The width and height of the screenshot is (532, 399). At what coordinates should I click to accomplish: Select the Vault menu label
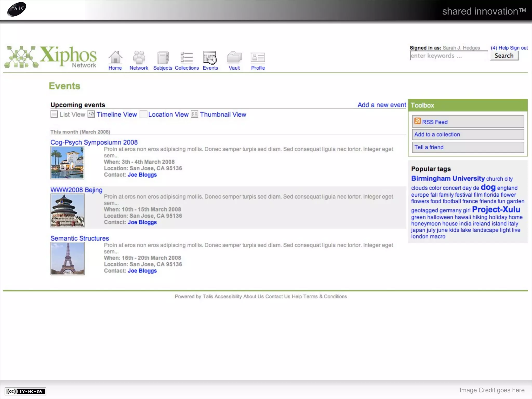pyautogui.click(x=234, y=68)
